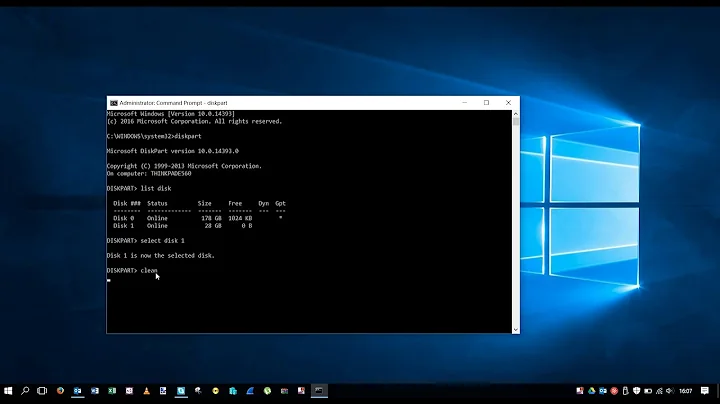The width and height of the screenshot is (720, 404).
Task: Click 'Microsoft DiskPart version' line
Action: point(173,151)
